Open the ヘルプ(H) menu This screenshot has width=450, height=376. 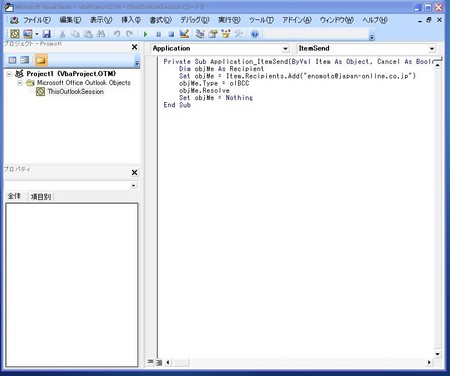[x=375, y=20]
